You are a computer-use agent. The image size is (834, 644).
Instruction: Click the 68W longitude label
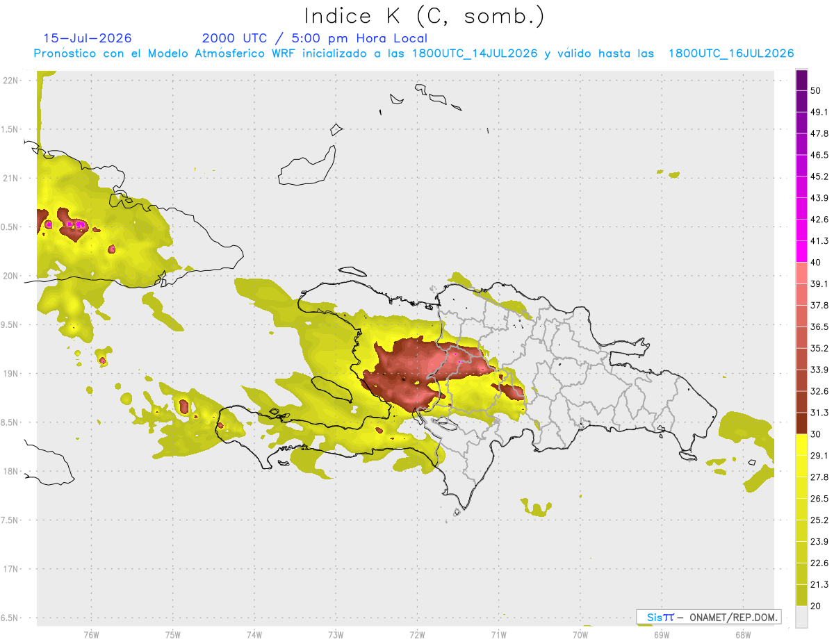(743, 634)
